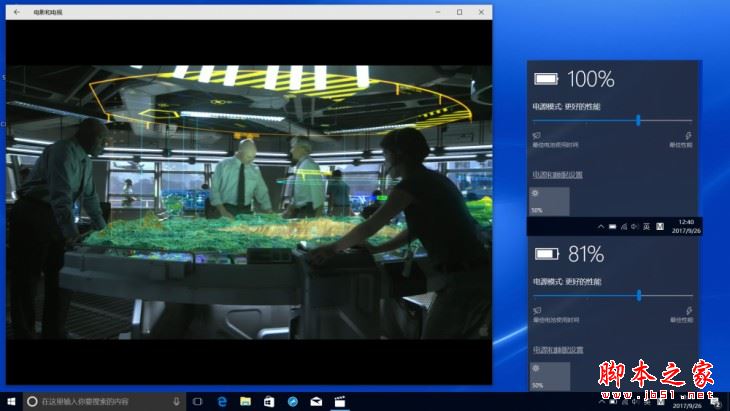This screenshot has height=411, width=730.
Task: Click the volume tray icon near 12:40 clock
Action: coord(635,227)
